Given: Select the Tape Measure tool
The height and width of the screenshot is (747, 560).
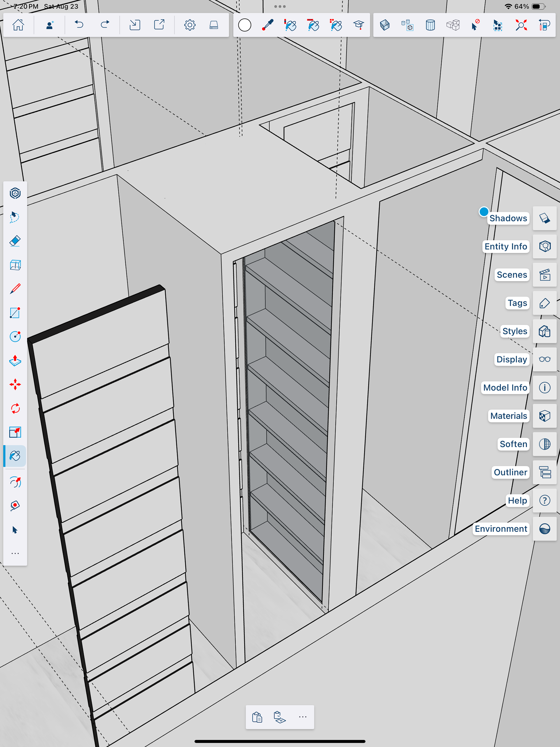Looking at the screenshot, I should pyautogui.click(x=15, y=506).
